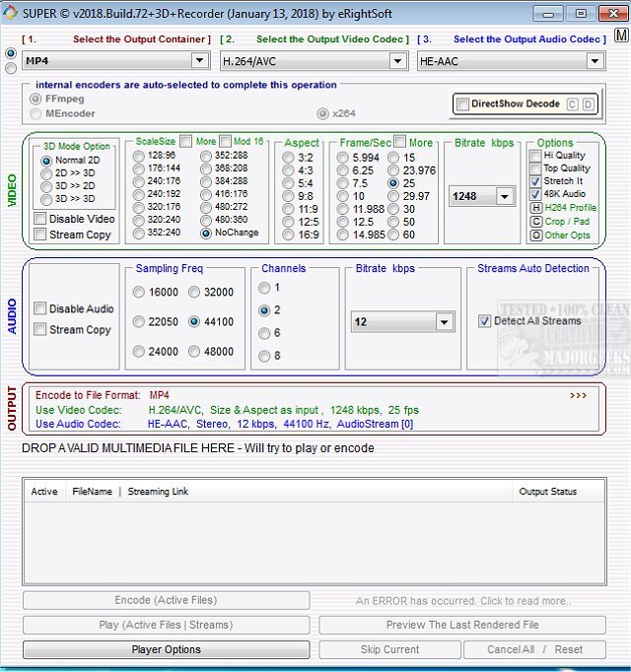Open the H264 Profile options icon
This screenshot has width=631, height=672.
tap(535, 208)
